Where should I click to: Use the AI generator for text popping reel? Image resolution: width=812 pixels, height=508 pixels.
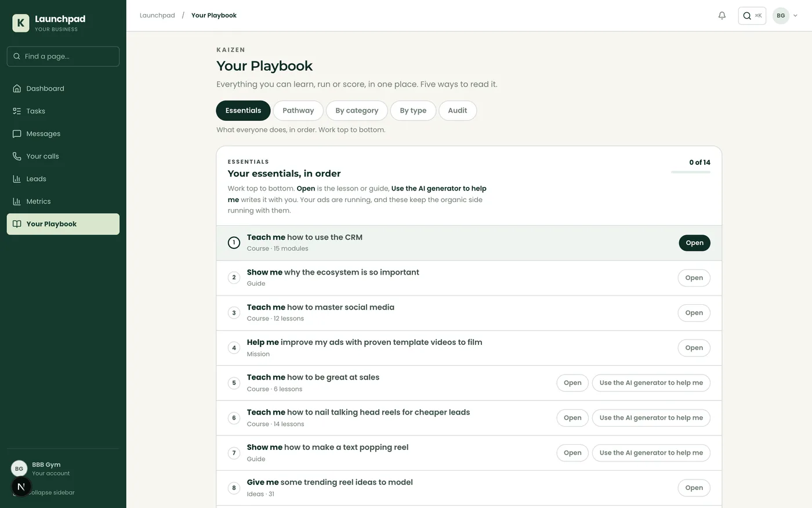tap(651, 453)
